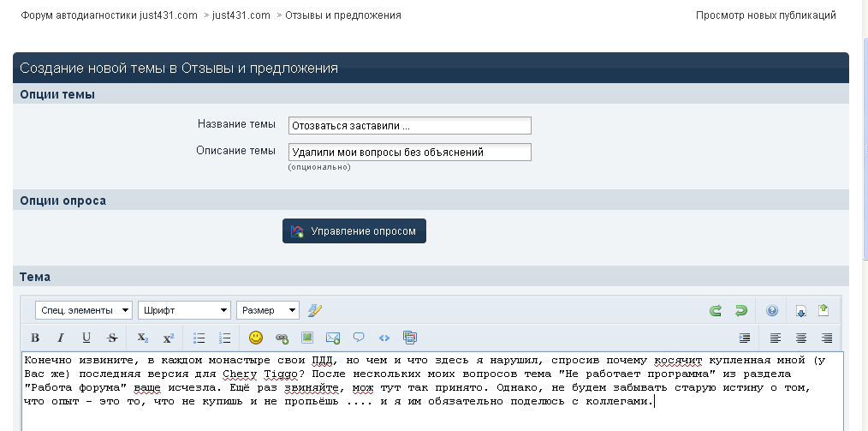This screenshot has width=868, height=431.
Task: Click the Управление опросом button
Action: tap(354, 231)
